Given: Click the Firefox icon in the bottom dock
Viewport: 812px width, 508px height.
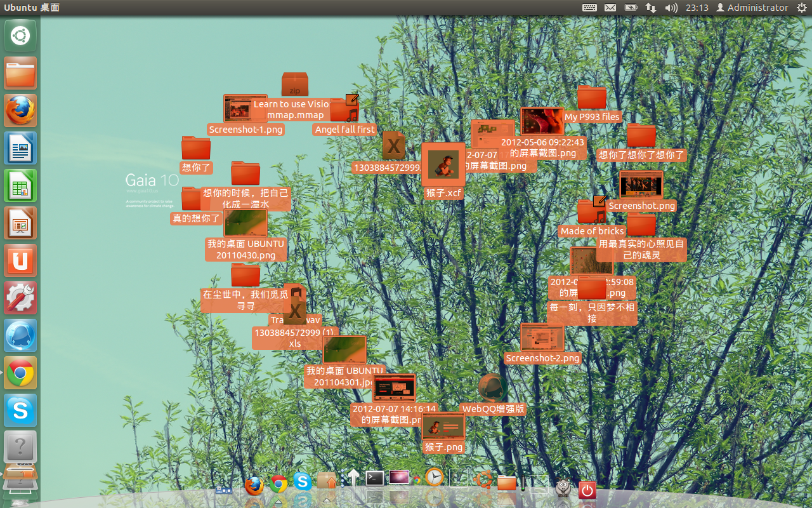Looking at the screenshot, I should tap(254, 485).
